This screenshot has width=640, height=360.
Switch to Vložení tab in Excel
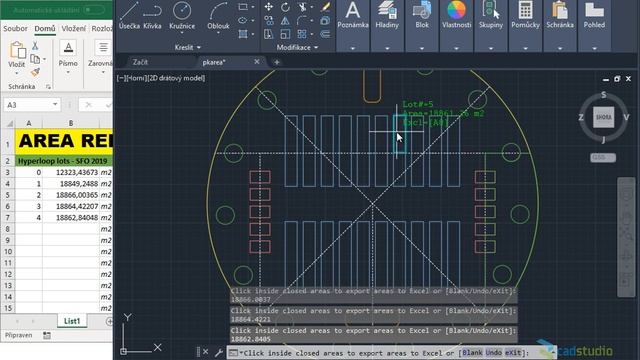(73, 29)
